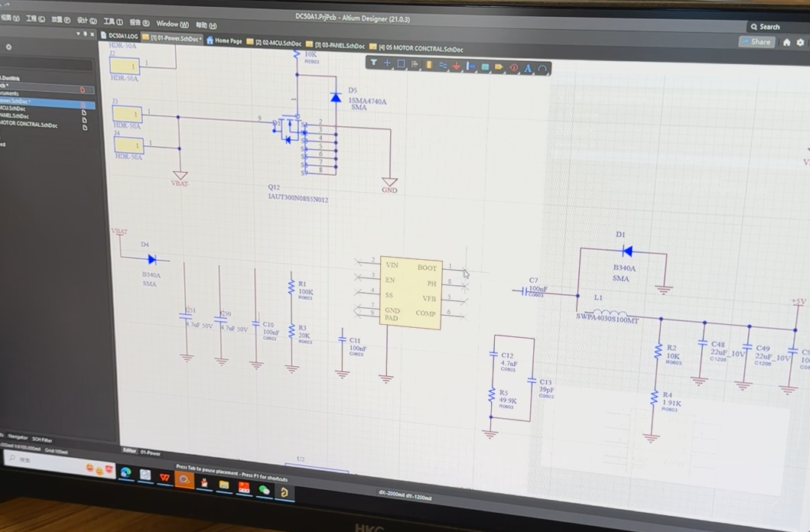Click the R5 49.9K resistor

click(x=491, y=396)
